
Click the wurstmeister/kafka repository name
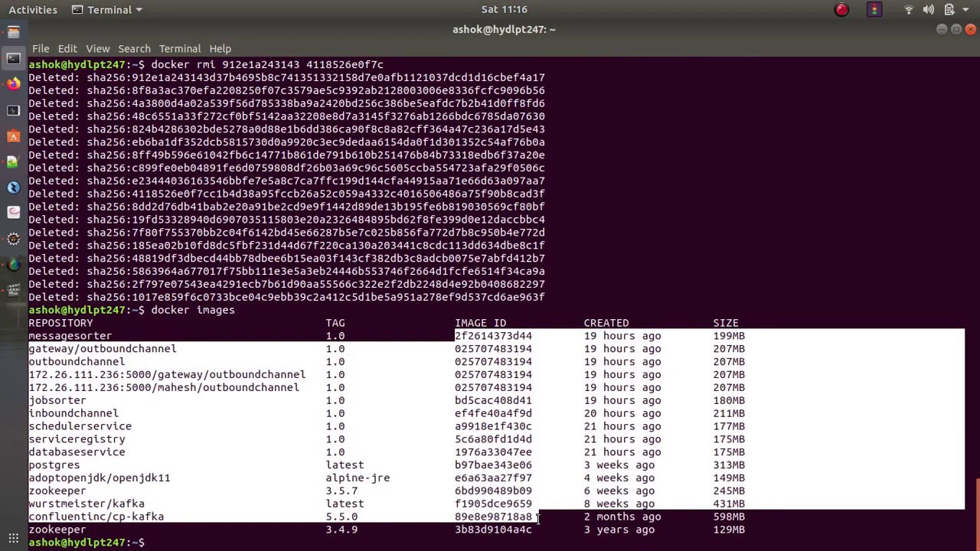coord(87,504)
